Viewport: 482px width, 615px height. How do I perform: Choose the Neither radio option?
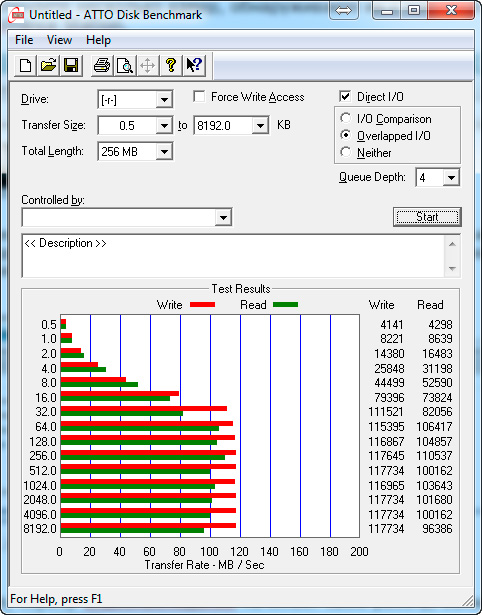(346, 152)
